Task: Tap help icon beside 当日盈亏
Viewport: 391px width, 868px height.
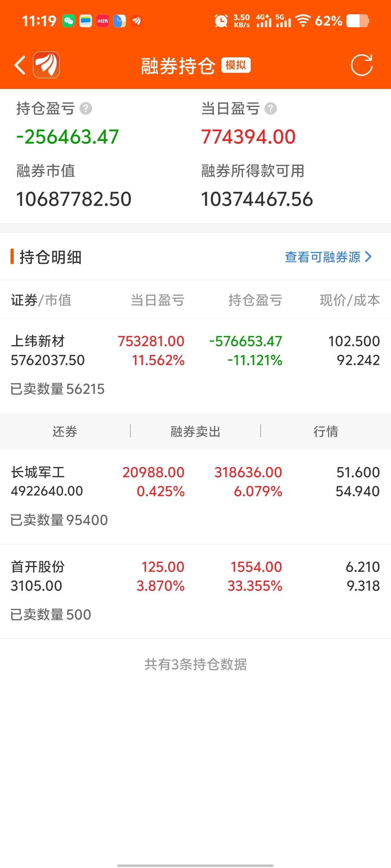Action: click(271, 109)
